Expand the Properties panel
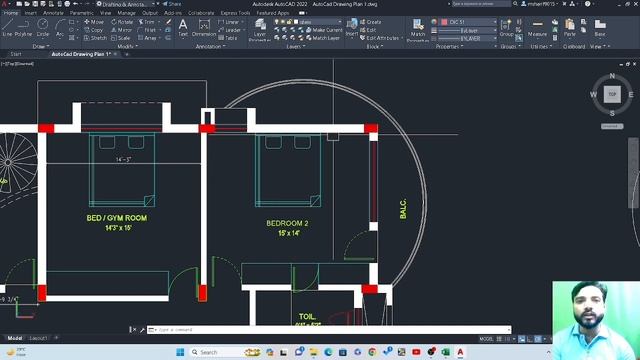640x360 pixels. tap(449, 47)
